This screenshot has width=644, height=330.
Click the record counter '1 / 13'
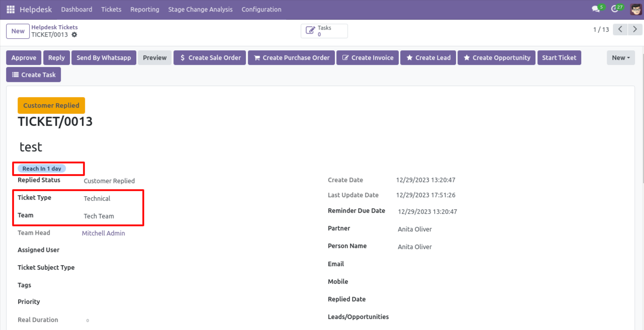(601, 30)
